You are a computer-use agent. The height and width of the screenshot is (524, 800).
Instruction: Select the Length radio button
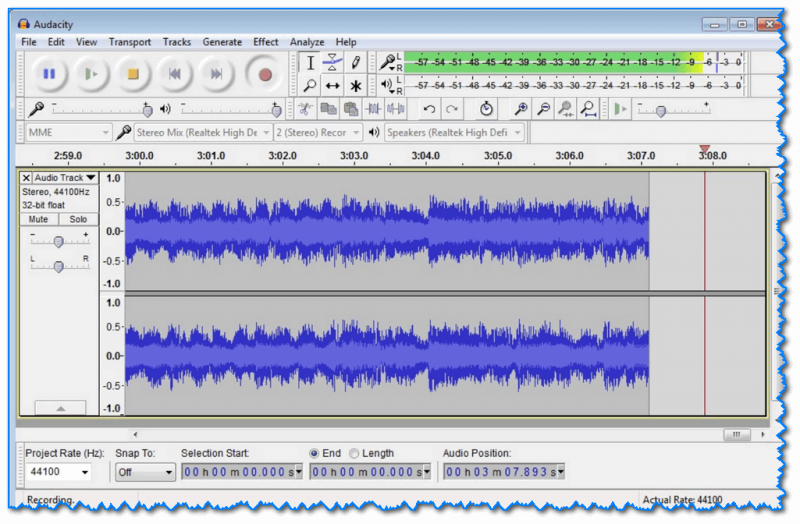pyautogui.click(x=354, y=453)
